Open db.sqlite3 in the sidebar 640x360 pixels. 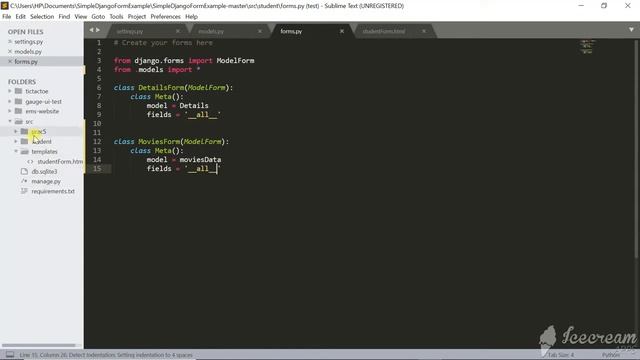44,171
